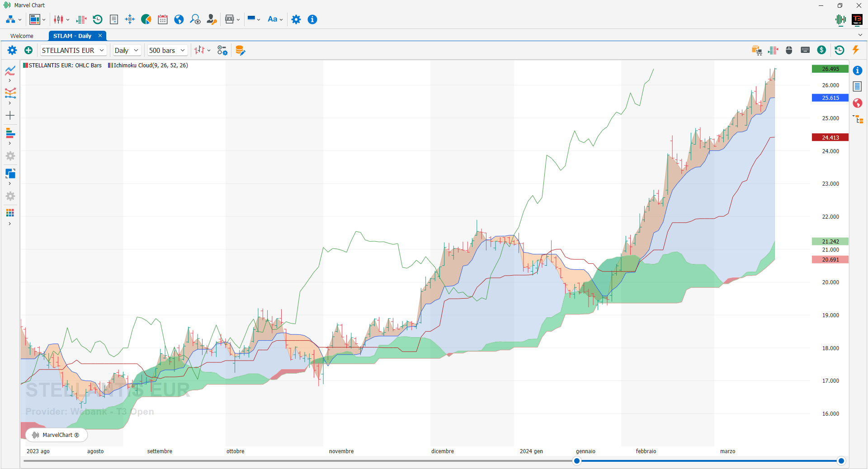
Task: Open the document notes icon in top toolbar
Action: tap(114, 19)
